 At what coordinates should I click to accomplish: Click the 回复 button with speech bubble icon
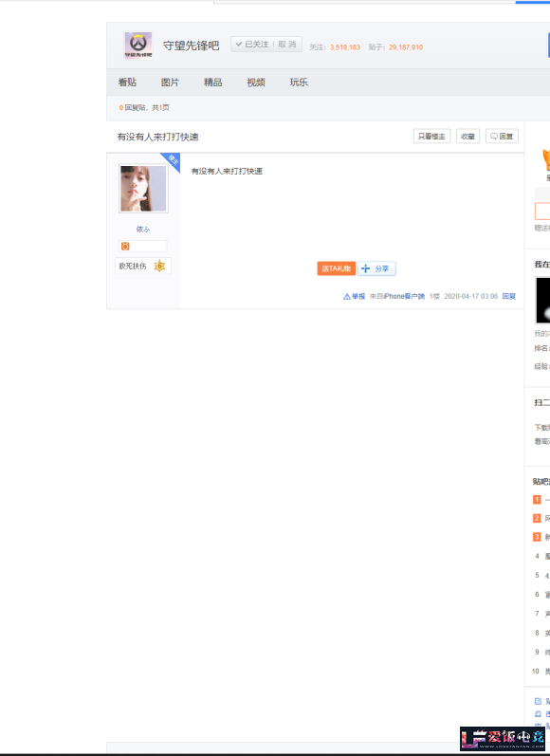click(502, 137)
